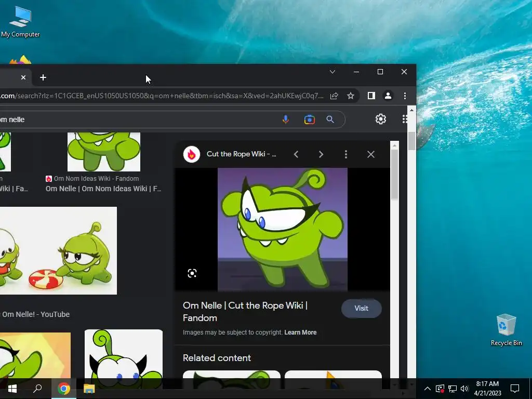Open preview panel more options menu

345,154
